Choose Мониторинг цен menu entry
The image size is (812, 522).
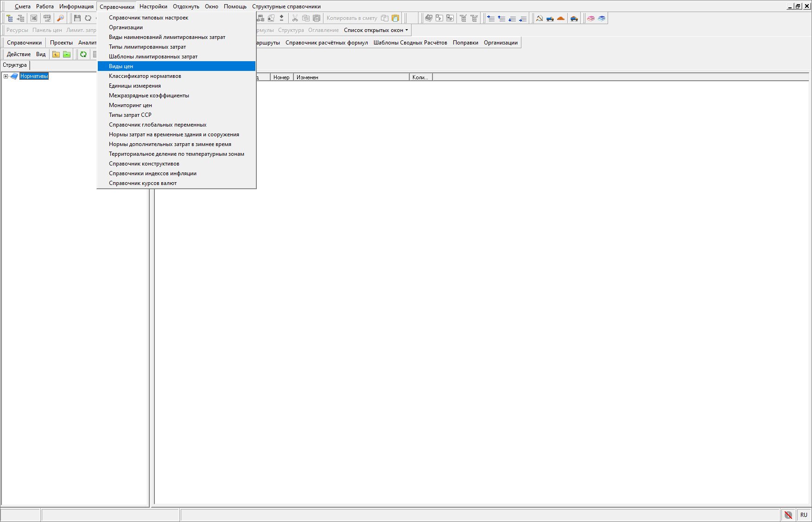click(130, 105)
